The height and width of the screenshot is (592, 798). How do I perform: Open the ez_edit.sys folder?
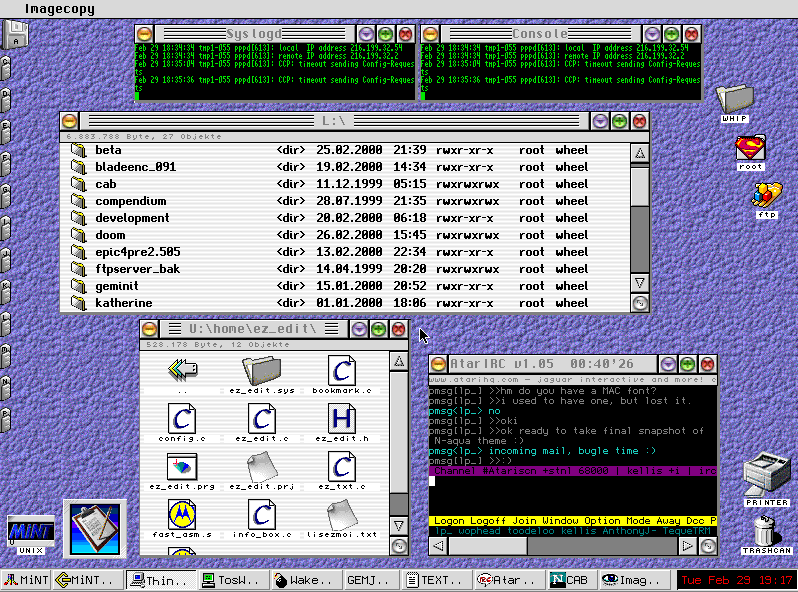(x=261, y=371)
